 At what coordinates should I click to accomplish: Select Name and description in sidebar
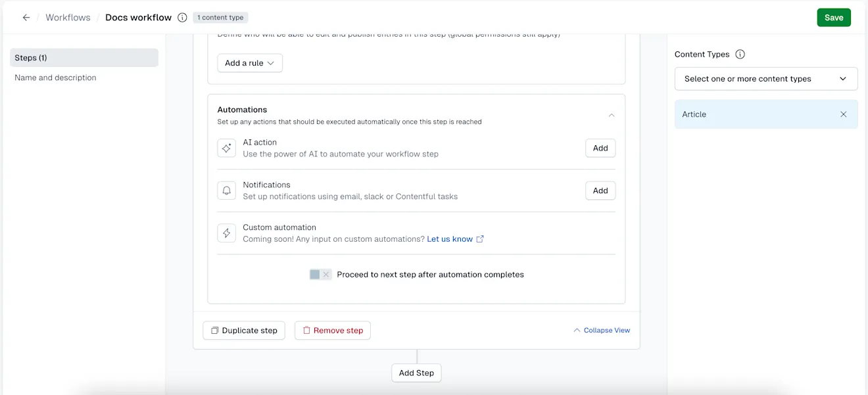(x=55, y=78)
